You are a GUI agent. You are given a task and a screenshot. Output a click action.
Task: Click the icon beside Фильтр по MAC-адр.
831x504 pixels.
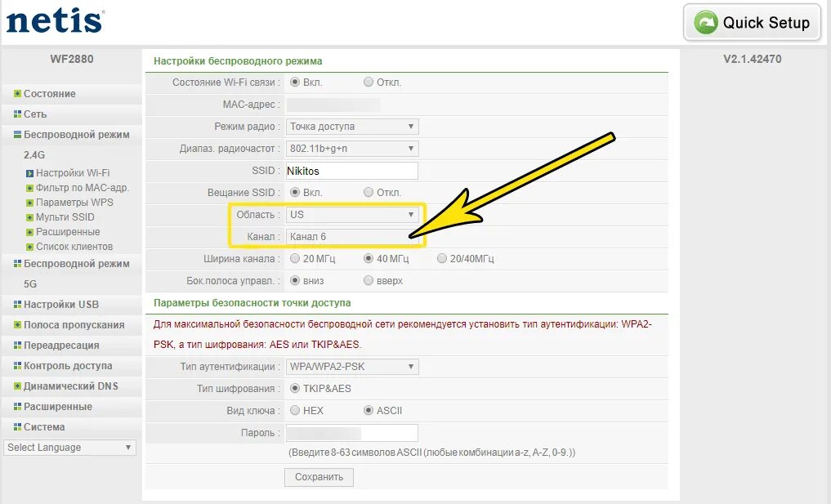pos(29,188)
